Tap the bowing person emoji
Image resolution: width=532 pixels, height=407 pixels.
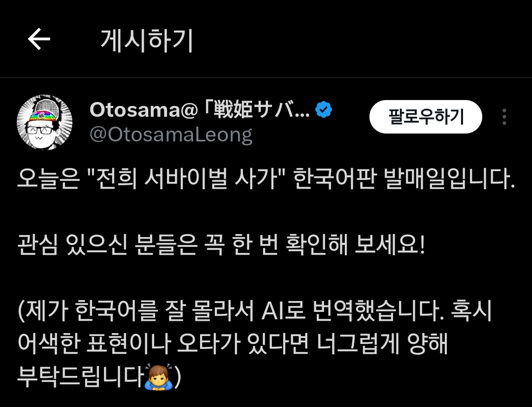[159, 377]
